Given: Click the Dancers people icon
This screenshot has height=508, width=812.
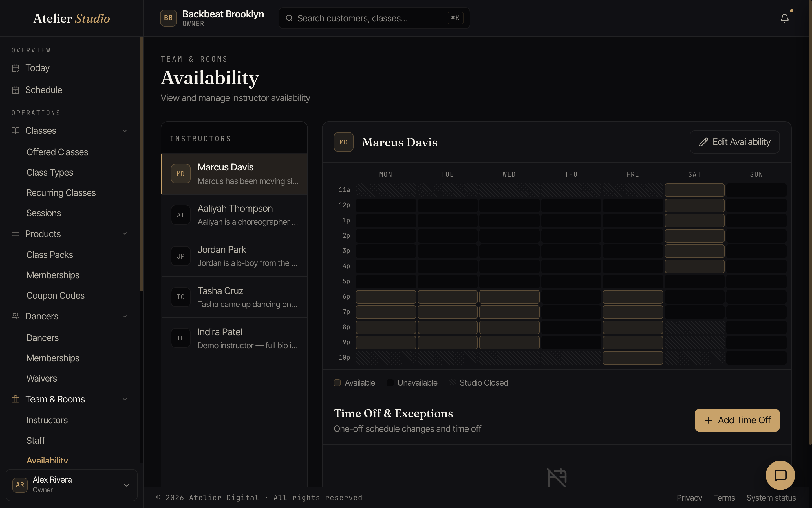Looking at the screenshot, I should [x=16, y=316].
